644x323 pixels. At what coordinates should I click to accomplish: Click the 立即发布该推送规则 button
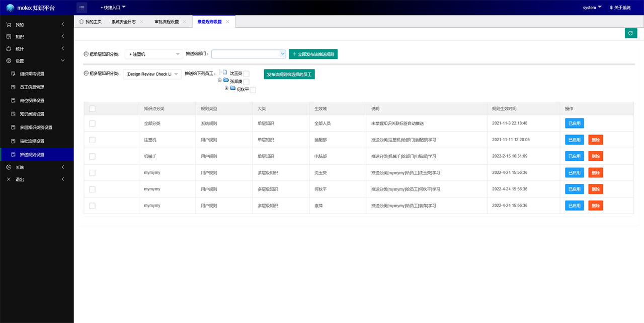[x=313, y=54]
